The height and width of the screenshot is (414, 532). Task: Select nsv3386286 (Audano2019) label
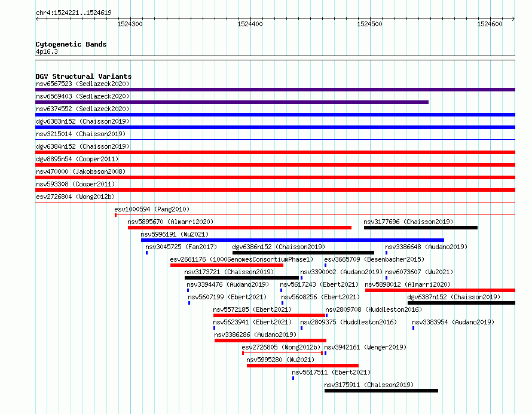[255, 335]
